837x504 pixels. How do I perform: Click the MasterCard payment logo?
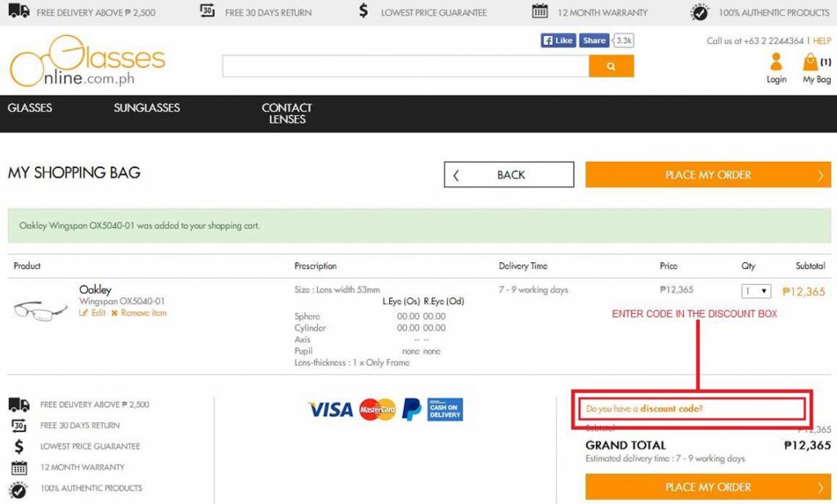[x=378, y=409]
